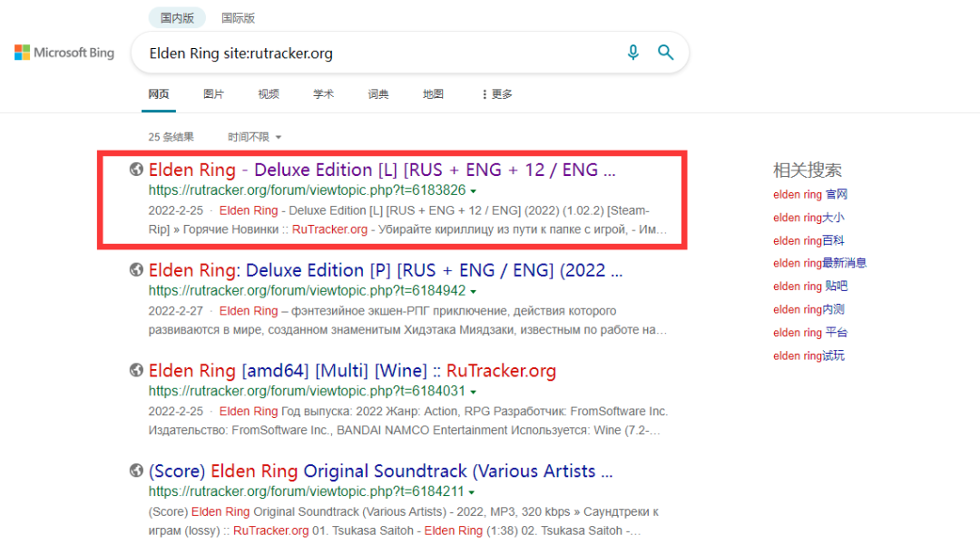Switch to the 图片 images tab
This screenshot has height=545, width=980.
pos(213,94)
